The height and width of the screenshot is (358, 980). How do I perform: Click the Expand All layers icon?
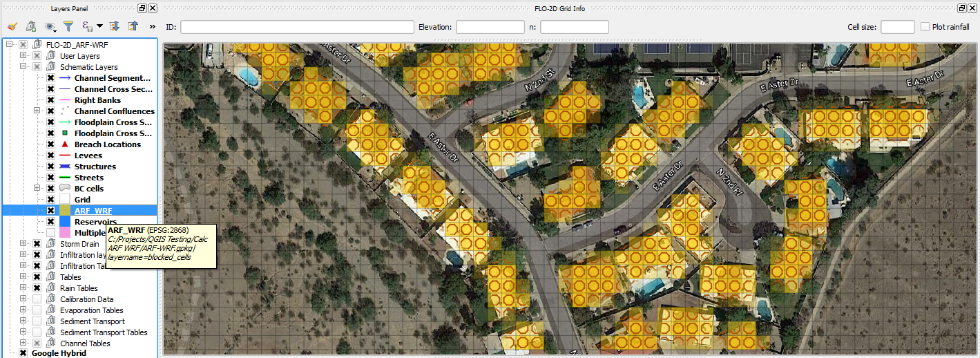point(115,27)
